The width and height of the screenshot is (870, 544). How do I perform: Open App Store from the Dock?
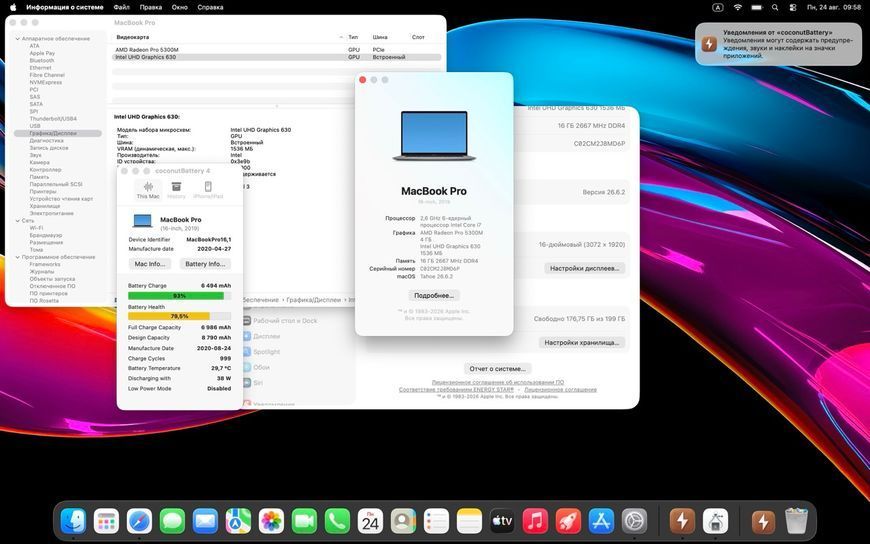point(601,521)
